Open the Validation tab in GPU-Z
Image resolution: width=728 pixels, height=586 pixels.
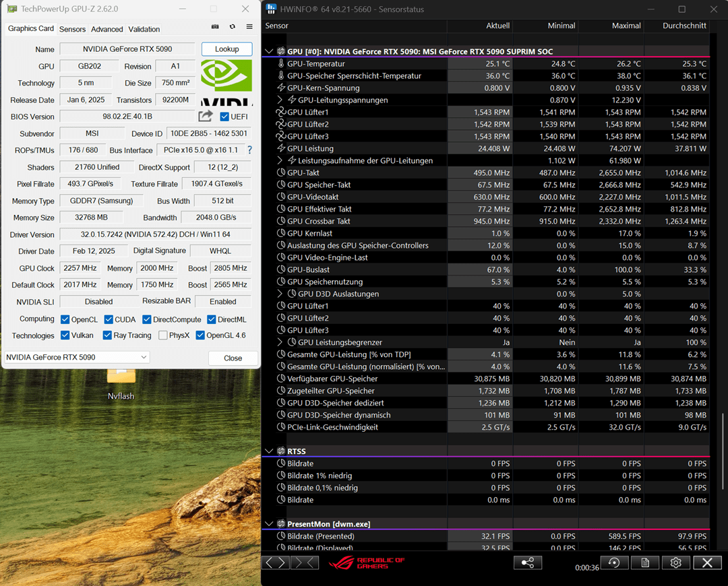pos(144,29)
